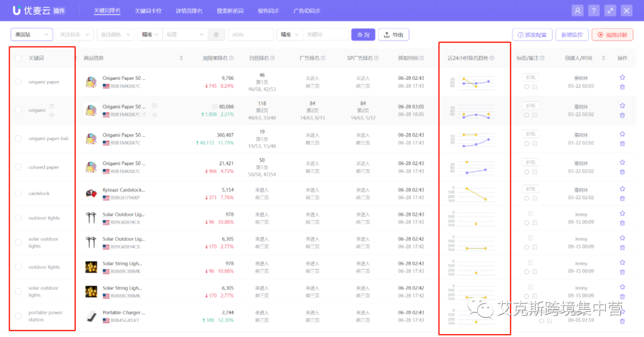Delete the cardstock keyword row
The width and height of the screenshot is (644, 337).
click(622, 199)
